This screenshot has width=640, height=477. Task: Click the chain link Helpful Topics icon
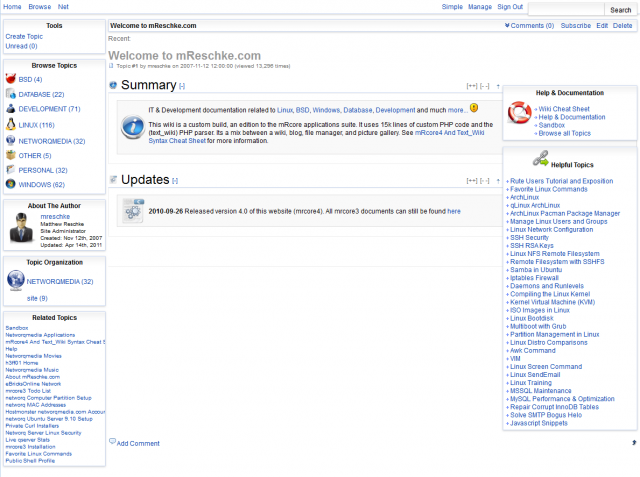[x=540, y=158]
